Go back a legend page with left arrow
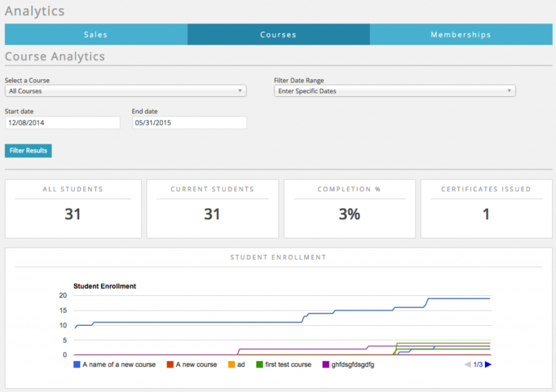This screenshot has width=556, height=392. pyautogui.click(x=467, y=364)
